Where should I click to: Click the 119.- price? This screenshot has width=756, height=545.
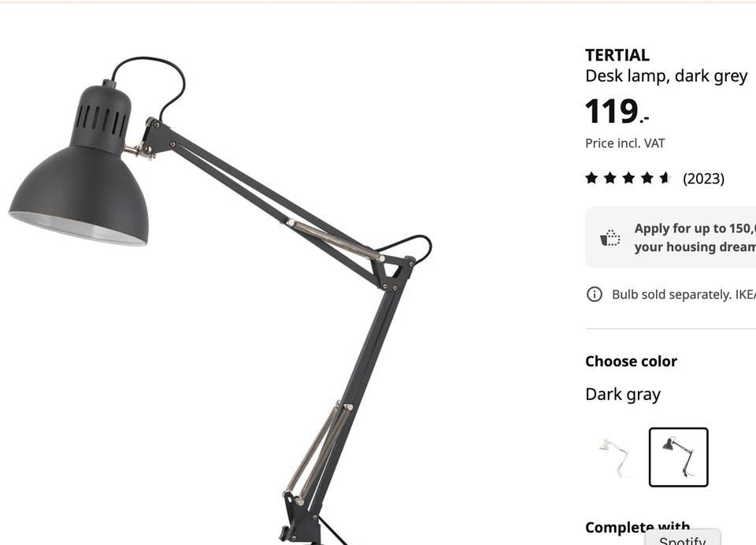[617, 111]
